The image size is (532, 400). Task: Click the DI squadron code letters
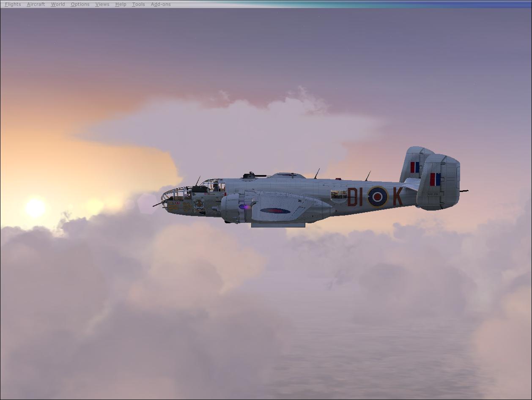pos(355,197)
